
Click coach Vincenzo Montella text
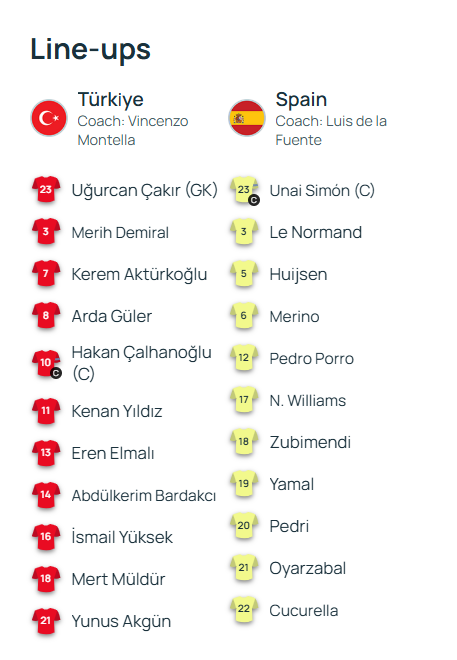(x=133, y=130)
